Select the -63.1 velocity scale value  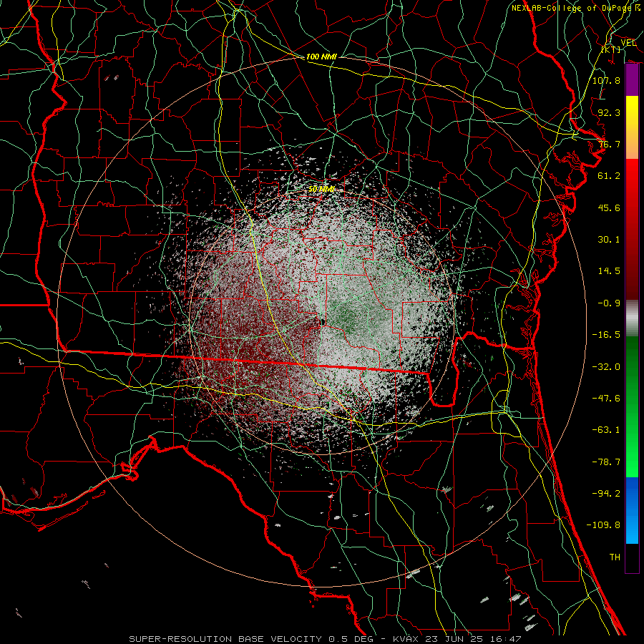606,430
